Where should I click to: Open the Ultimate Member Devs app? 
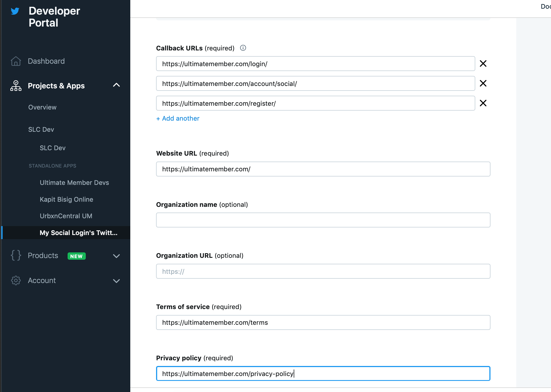(x=74, y=183)
